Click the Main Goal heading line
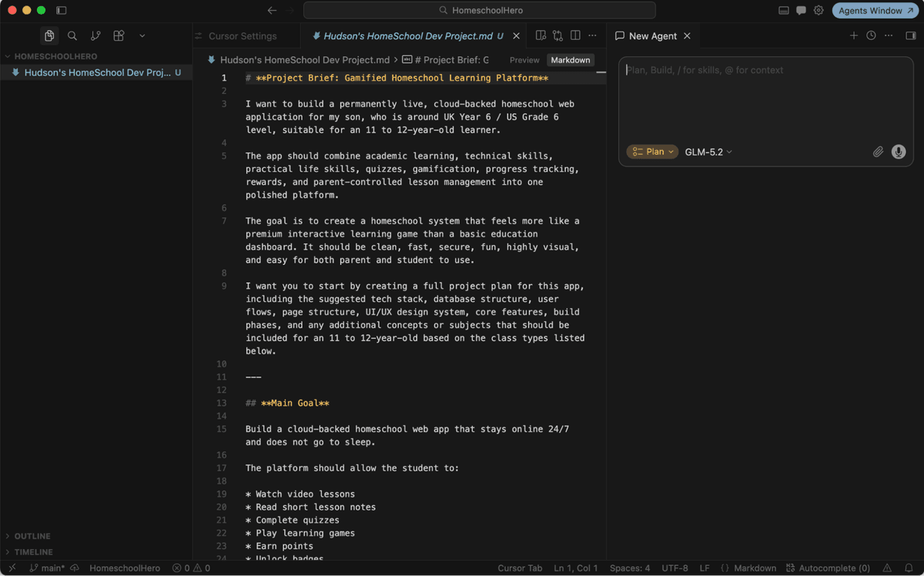This screenshot has width=924, height=576. [x=287, y=404]
